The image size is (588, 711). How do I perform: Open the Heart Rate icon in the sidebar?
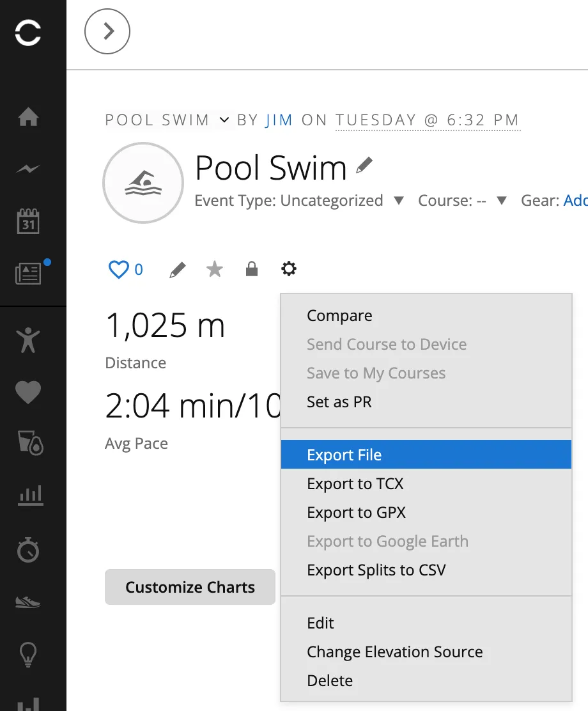click(28, 392)
